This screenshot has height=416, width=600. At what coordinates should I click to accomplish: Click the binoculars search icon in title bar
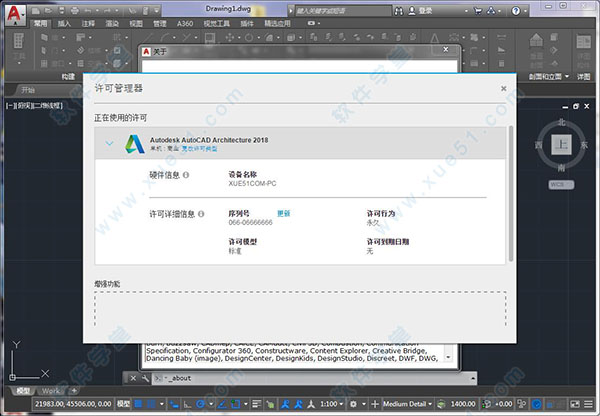[398, 11]
